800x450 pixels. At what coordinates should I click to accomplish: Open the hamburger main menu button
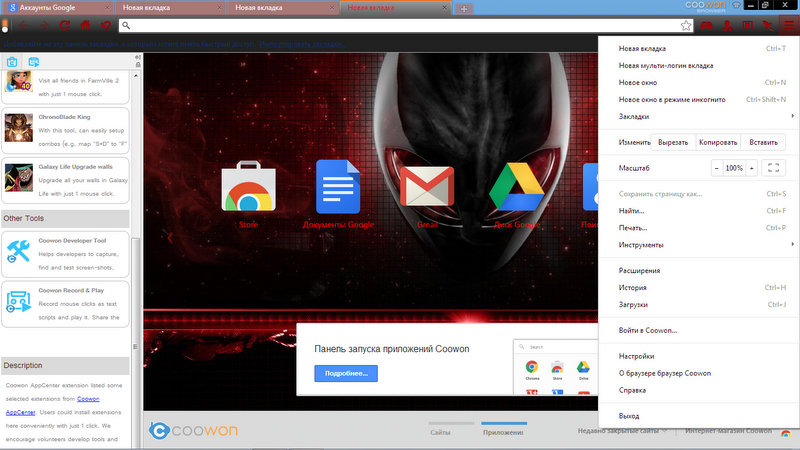click(789, 25)
